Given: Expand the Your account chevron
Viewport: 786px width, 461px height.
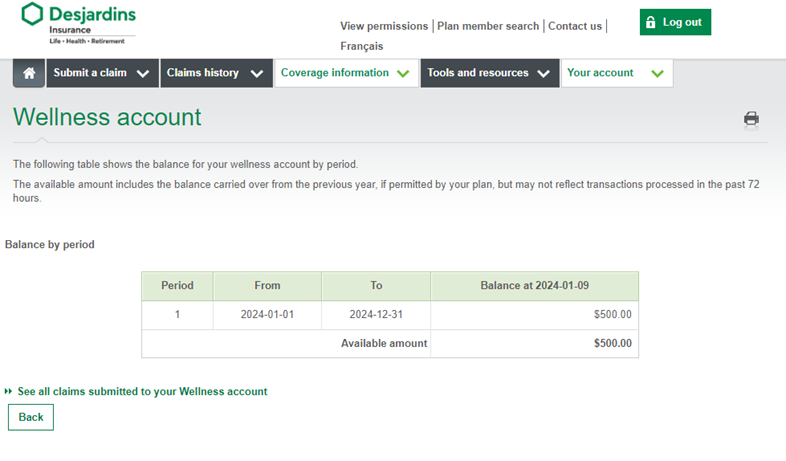Looking at the screenshot, I should tap(657, 73).
